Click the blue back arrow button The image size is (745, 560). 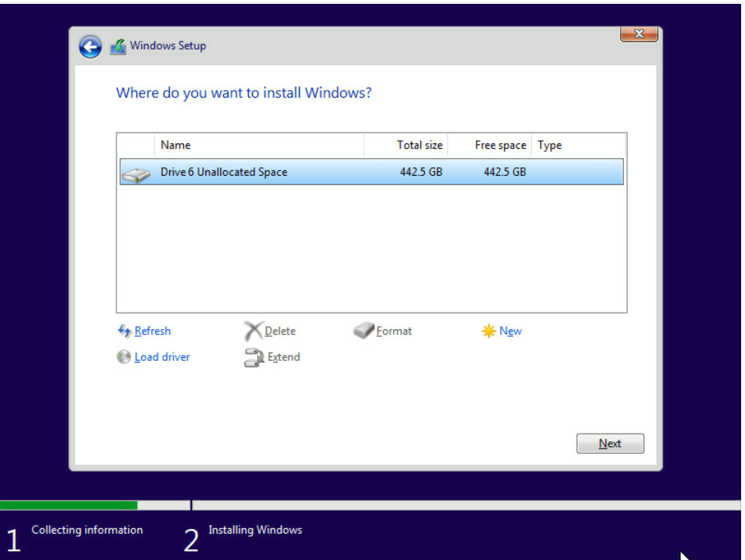[x=90, y=46]
